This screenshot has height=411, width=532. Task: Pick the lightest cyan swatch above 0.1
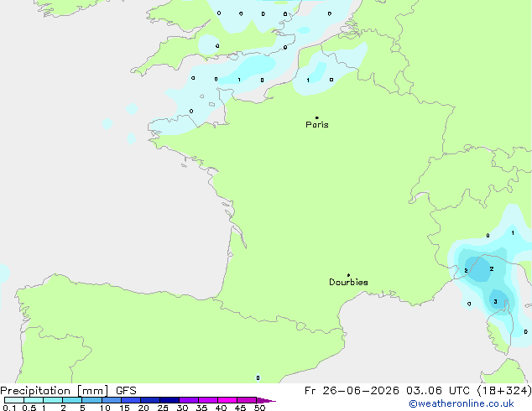point(14,400)
